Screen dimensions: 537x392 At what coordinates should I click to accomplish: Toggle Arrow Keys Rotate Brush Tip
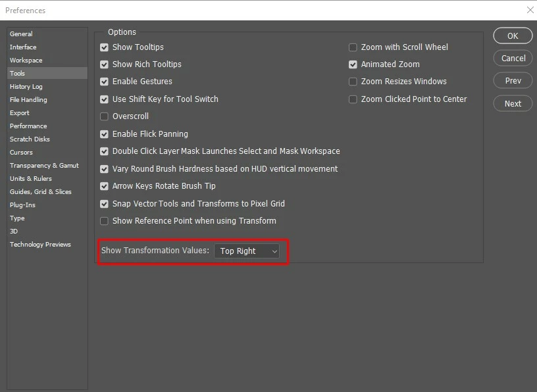104,186
